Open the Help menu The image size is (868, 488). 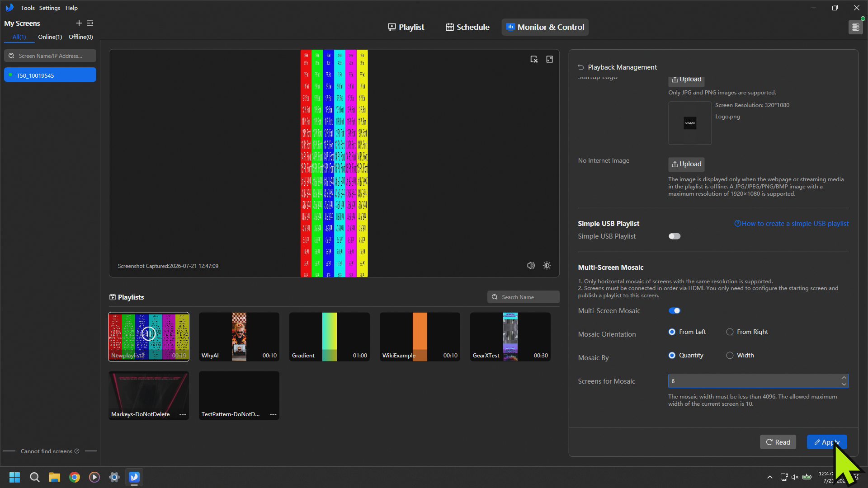coord(71,8)
